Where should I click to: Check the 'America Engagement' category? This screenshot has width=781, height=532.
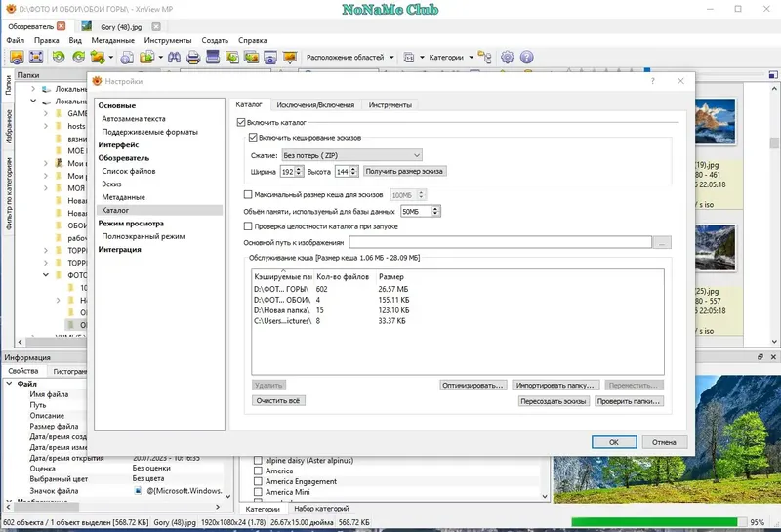(258, 481)
